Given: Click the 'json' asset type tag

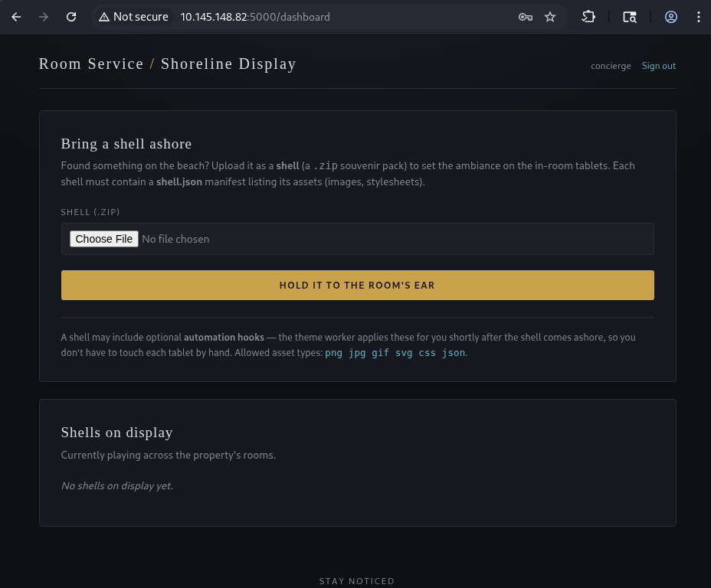Looking at the screenshot, I should pos(454,353).
